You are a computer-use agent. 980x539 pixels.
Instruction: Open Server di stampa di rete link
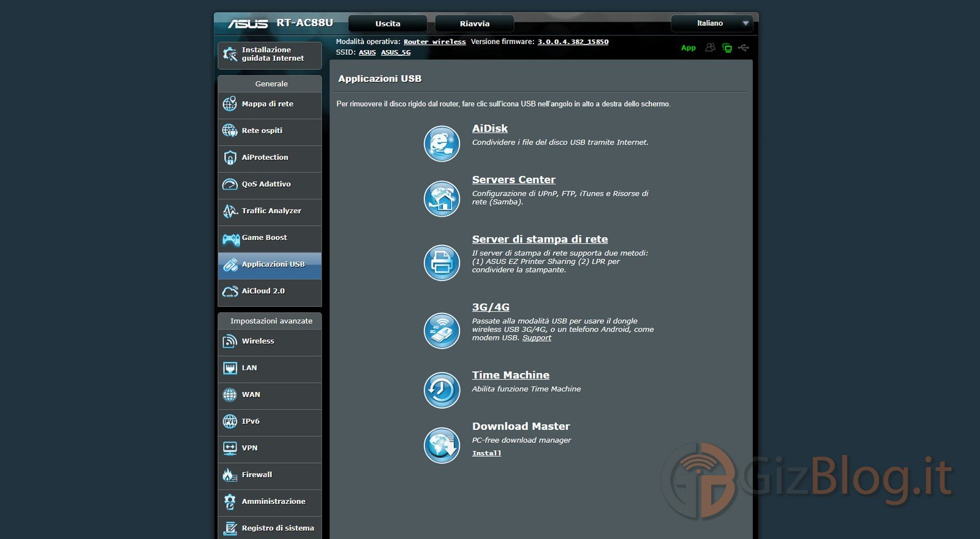click(540, 239)
